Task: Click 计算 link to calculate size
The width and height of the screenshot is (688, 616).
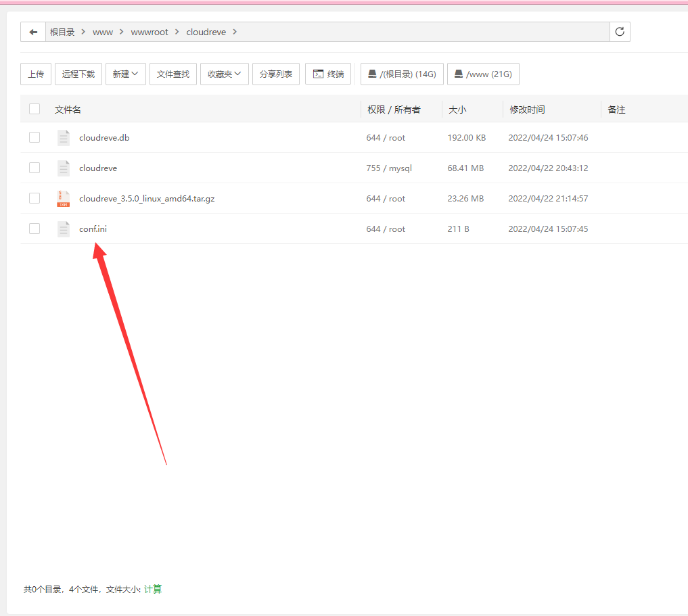Action: coord(153,589)
